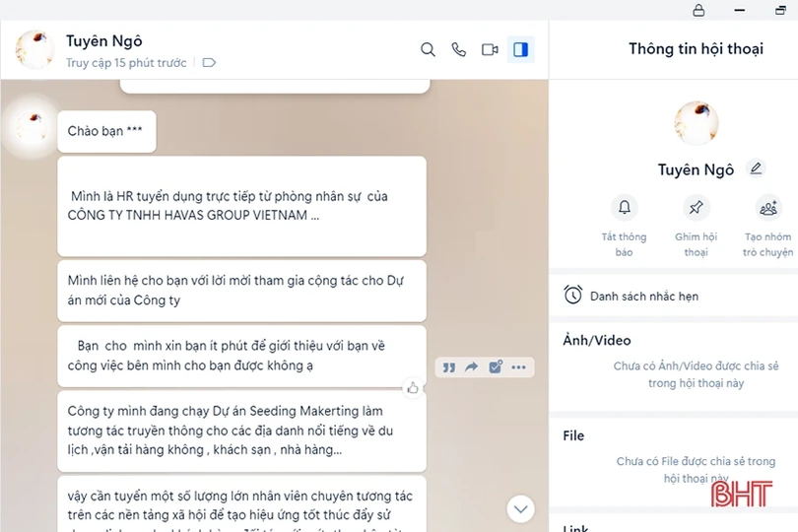Select the File section header
798x532 pixels.
(573, 435)
